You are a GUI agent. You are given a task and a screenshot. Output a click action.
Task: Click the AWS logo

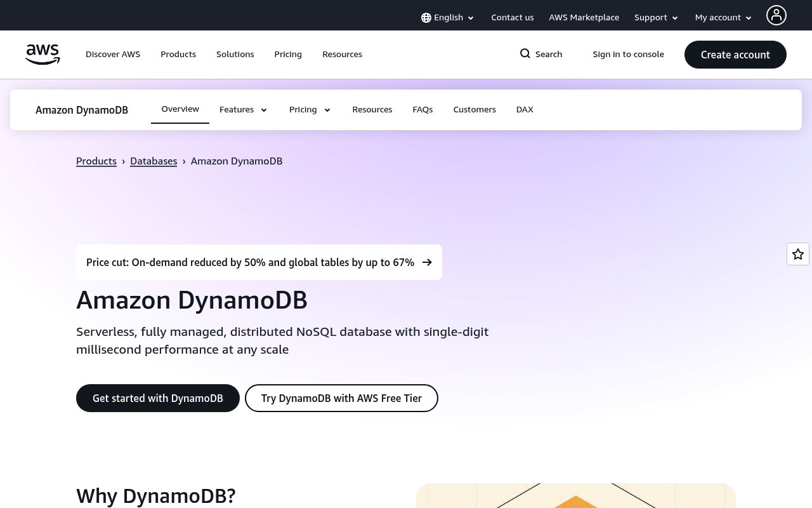[43, 55]
